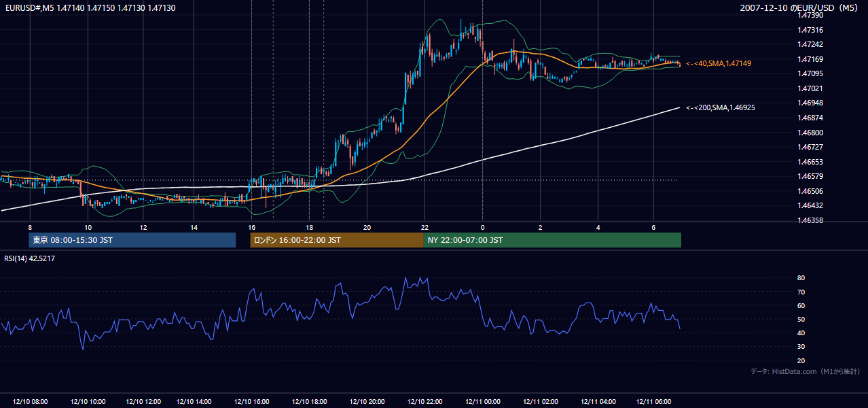868x408 pixels.
Task: Click bottom time label 12/11 06:00
Action: click(x=653, y=402)
